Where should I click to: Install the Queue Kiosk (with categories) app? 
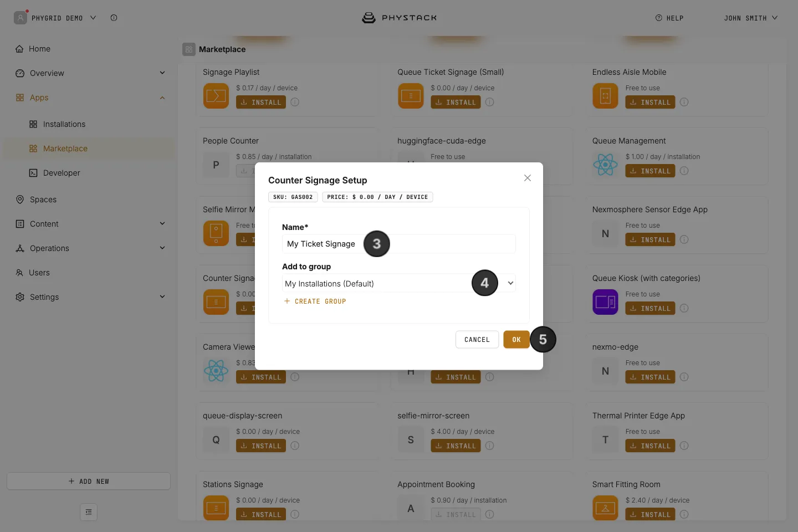pos(650,308)
